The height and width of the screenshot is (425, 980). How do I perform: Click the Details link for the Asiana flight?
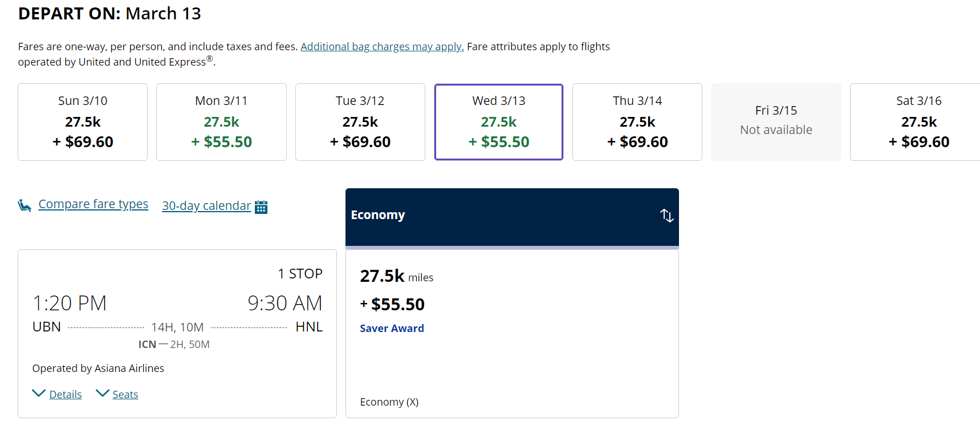(x=66, y=395)
